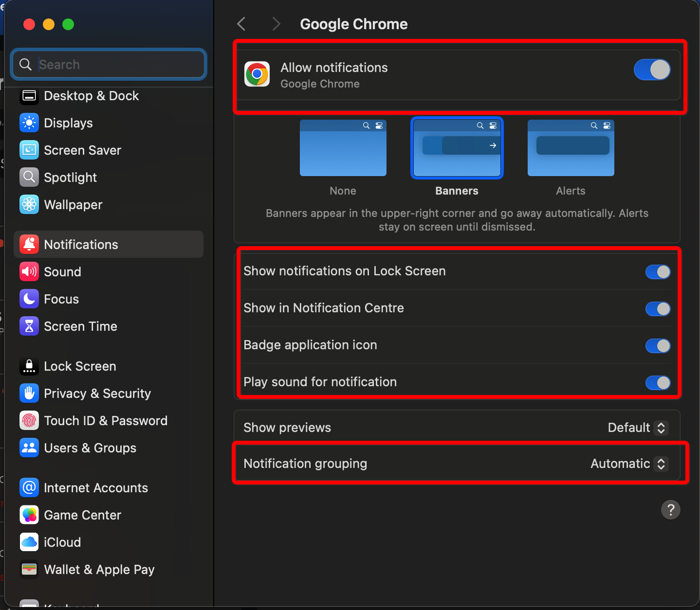
Task: Disable Show notifications on Lock Screen
Action: [x=658, y=272]
